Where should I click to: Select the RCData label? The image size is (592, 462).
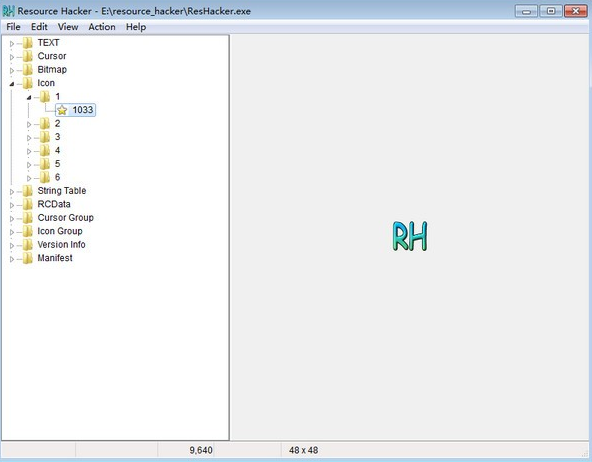pyautogui.click(x=54, y=205)
